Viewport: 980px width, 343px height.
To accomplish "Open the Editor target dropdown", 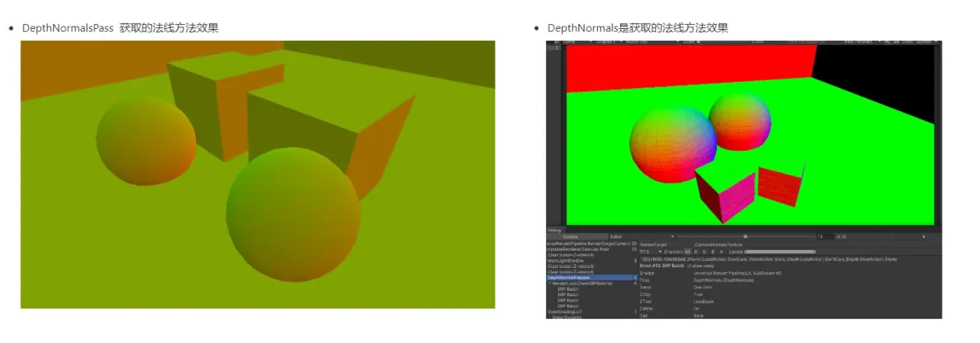I will click(642, 237).
